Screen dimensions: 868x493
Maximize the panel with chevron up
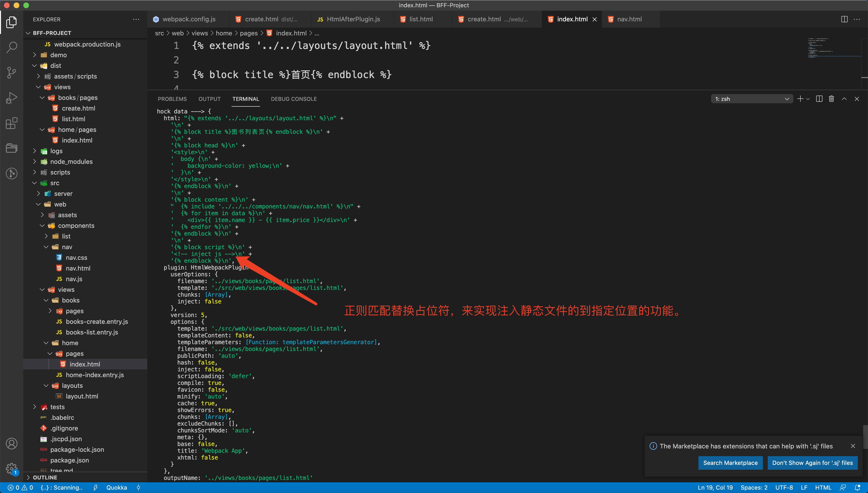click(844, 99)
